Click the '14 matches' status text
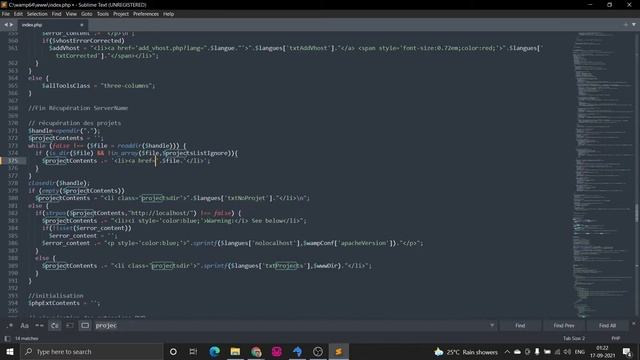640x360 pixels. (27, 338)
